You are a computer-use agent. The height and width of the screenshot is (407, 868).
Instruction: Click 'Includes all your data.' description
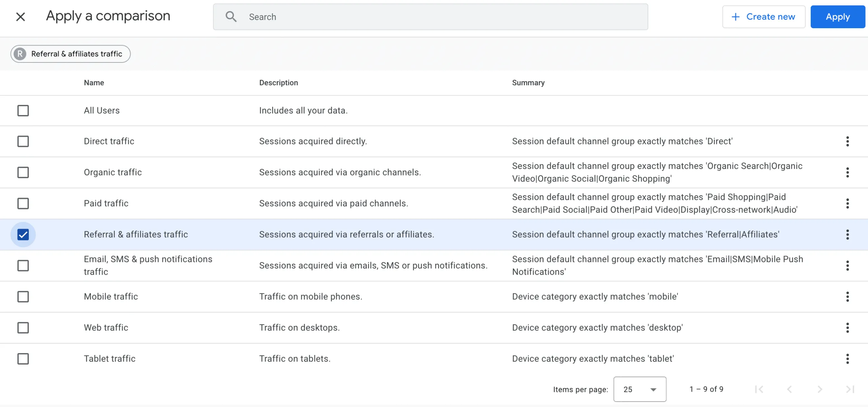point(303,111)
